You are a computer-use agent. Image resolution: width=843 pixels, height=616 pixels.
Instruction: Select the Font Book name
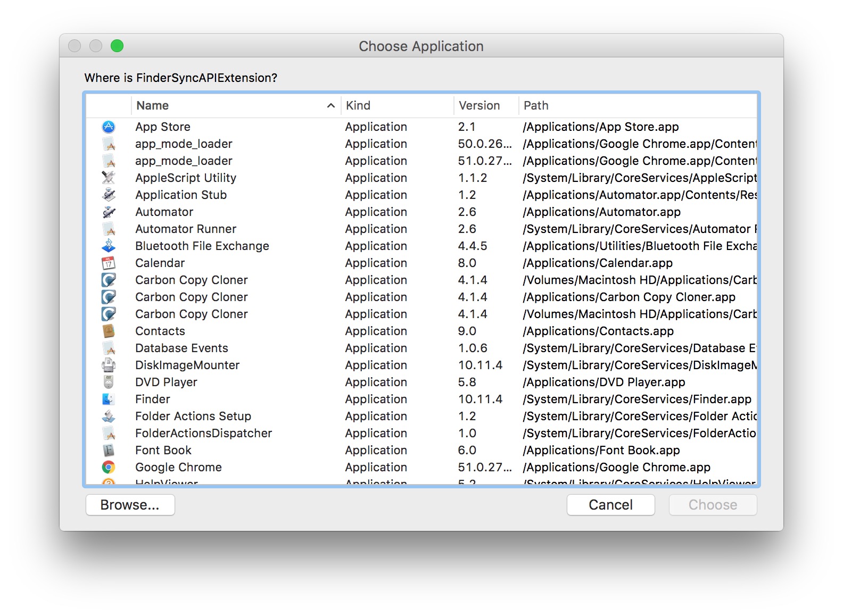163,450
